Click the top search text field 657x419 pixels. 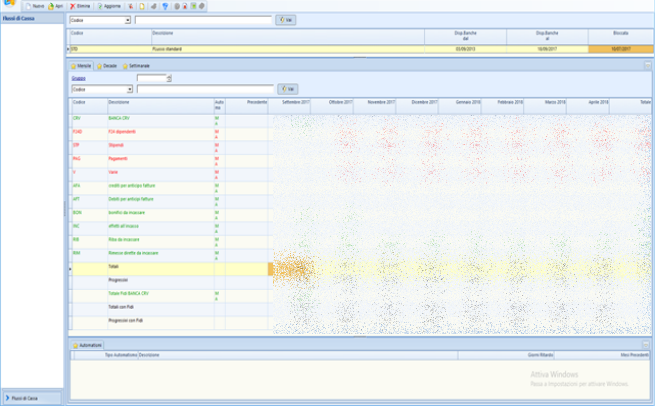tap(202, 20)
